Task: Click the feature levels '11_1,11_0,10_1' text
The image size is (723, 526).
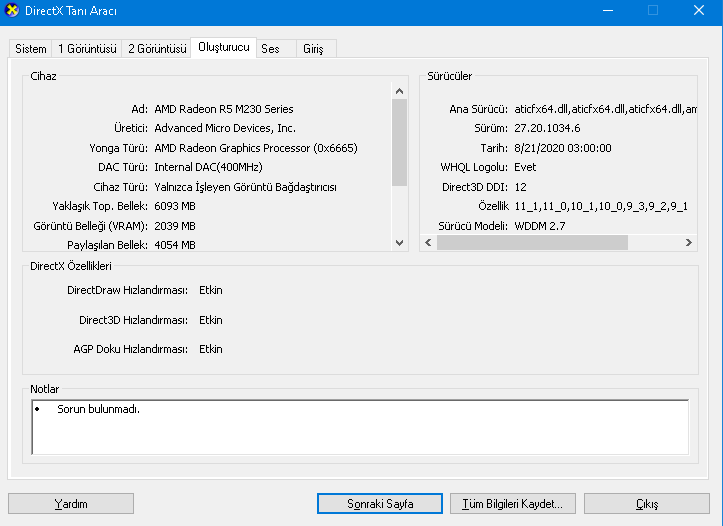Action: [x=601, y=206]
